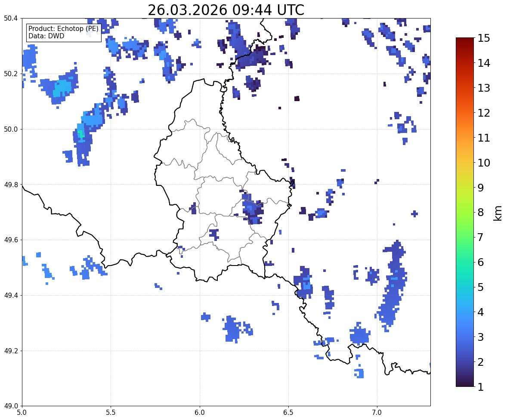Click the latitude axis label '49.6'

click(x=10, y=240)
